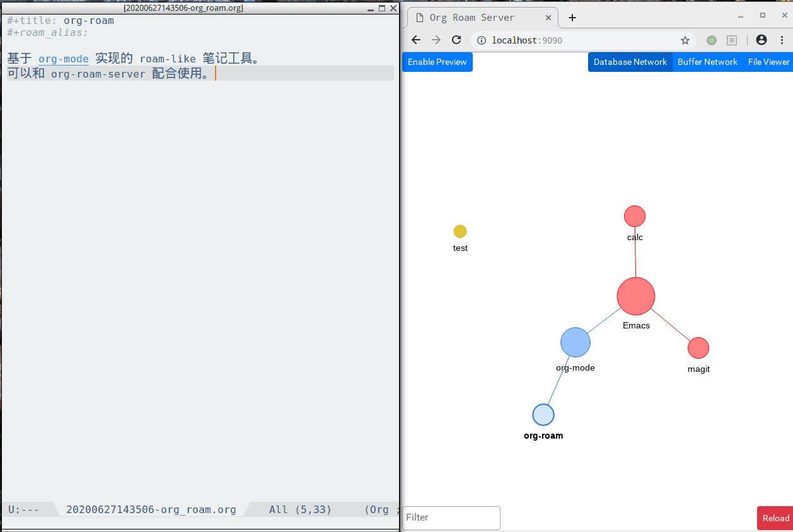Minimize the Chrome window
The width and height of the screenshot is (793, 532).
point(741,16)
